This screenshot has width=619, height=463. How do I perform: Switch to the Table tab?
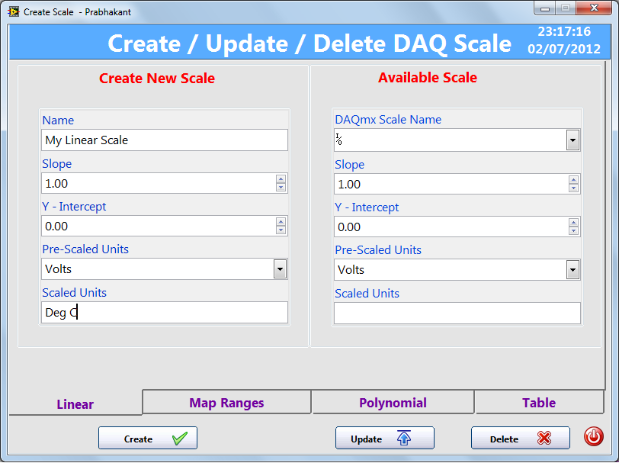coord(539,402)
